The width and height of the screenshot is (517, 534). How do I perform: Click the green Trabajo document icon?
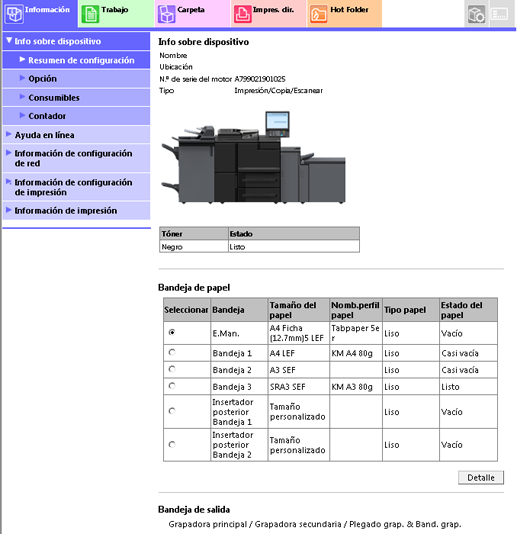90,14
